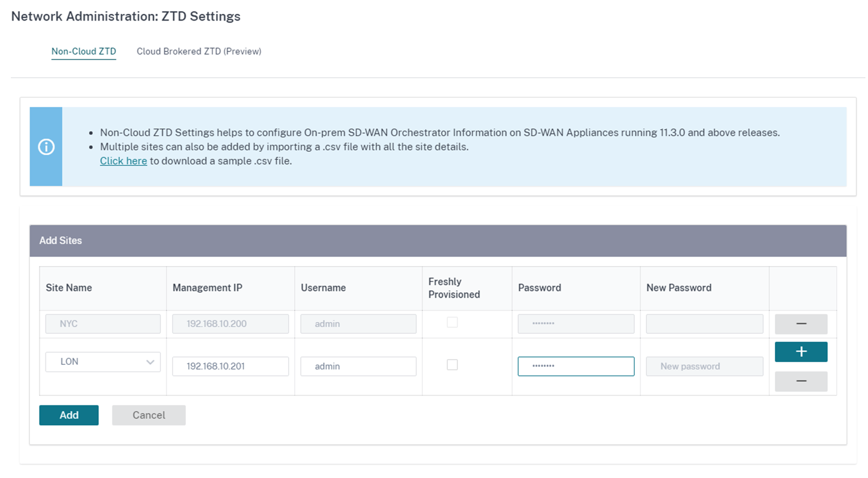Remove the LON site row with minus button
Viewport: 868px width, 478px height.
pyautogui.click(x=801, y=382)
